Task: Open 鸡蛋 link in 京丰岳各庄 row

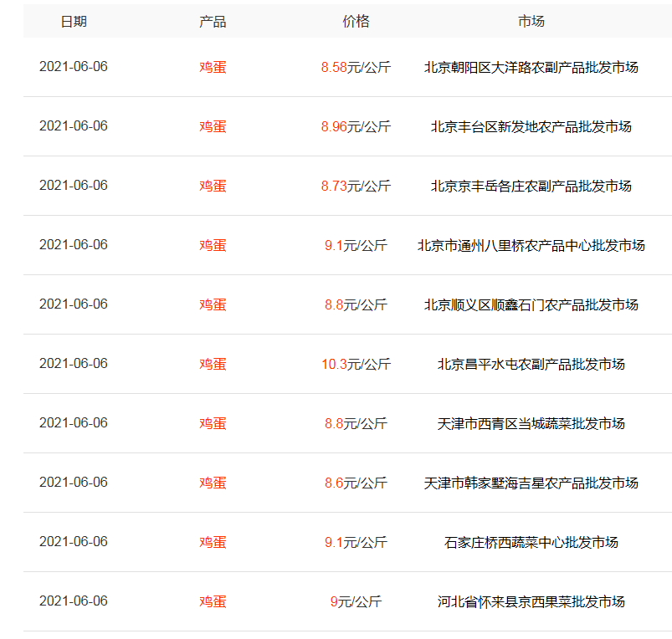Action: (x=213, y=186)
